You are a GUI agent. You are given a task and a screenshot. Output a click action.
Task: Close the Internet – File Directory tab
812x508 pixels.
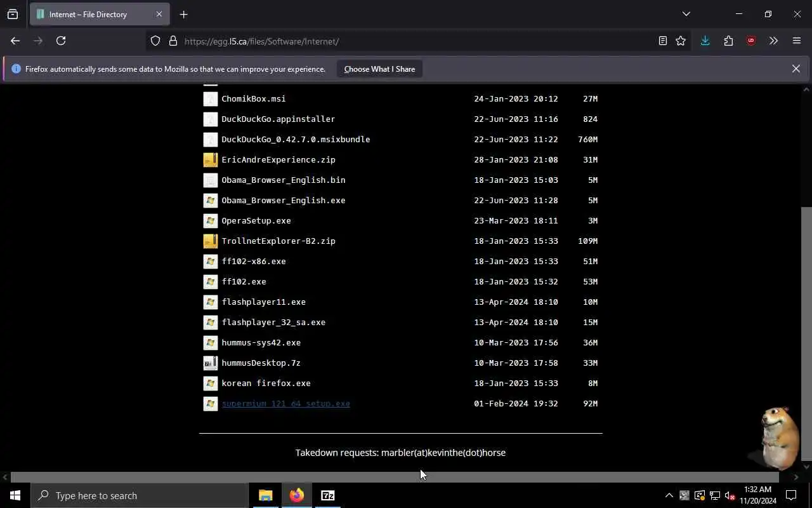pyautogui.click(x=159, y=14)
